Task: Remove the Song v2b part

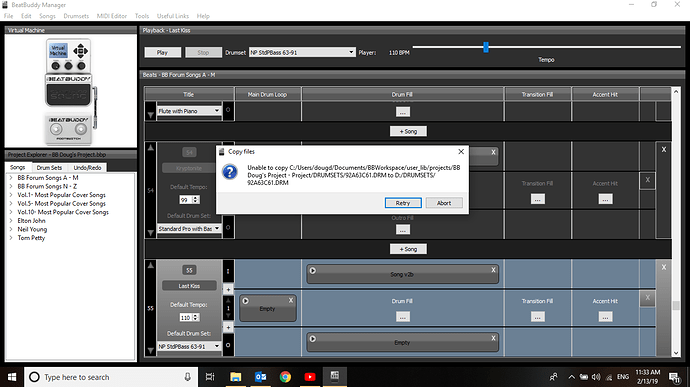Action: point(493,270)
